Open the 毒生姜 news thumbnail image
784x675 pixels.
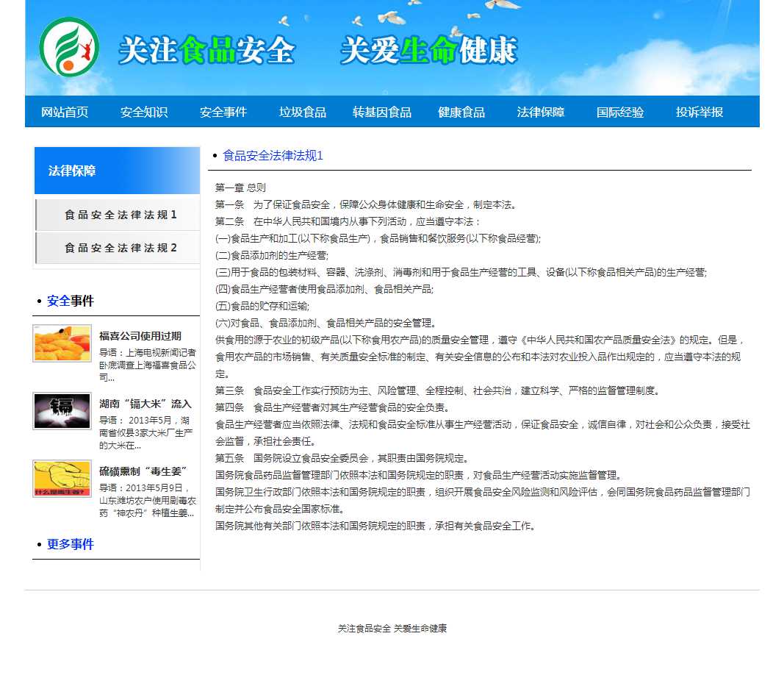point(62,479)
